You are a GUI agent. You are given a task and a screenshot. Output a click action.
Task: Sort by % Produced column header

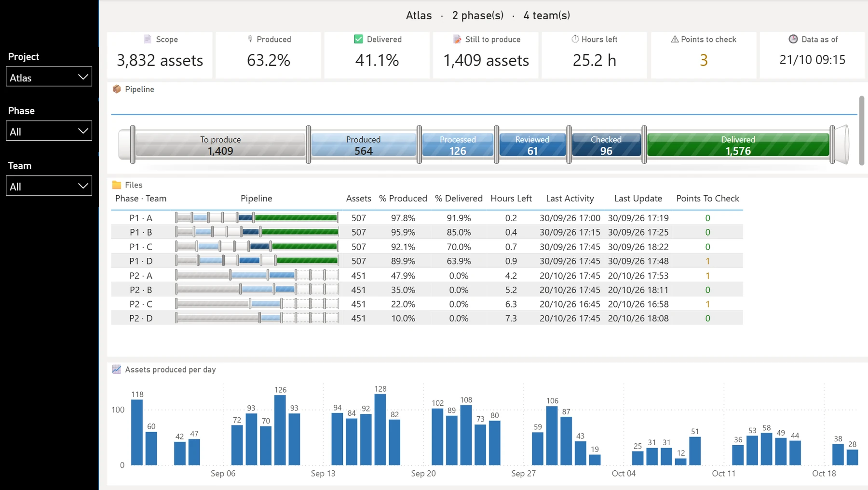click(403, 199)
